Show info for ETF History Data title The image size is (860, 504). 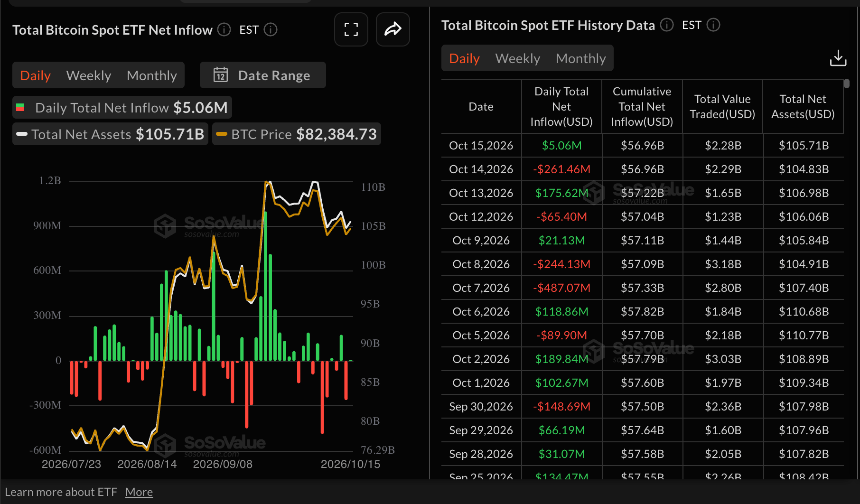pos(667,25)
